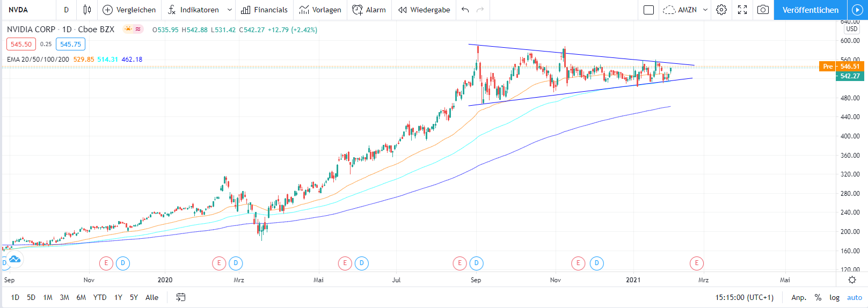
Task: Select the YTD time range
Action: [x=100, y=297]
